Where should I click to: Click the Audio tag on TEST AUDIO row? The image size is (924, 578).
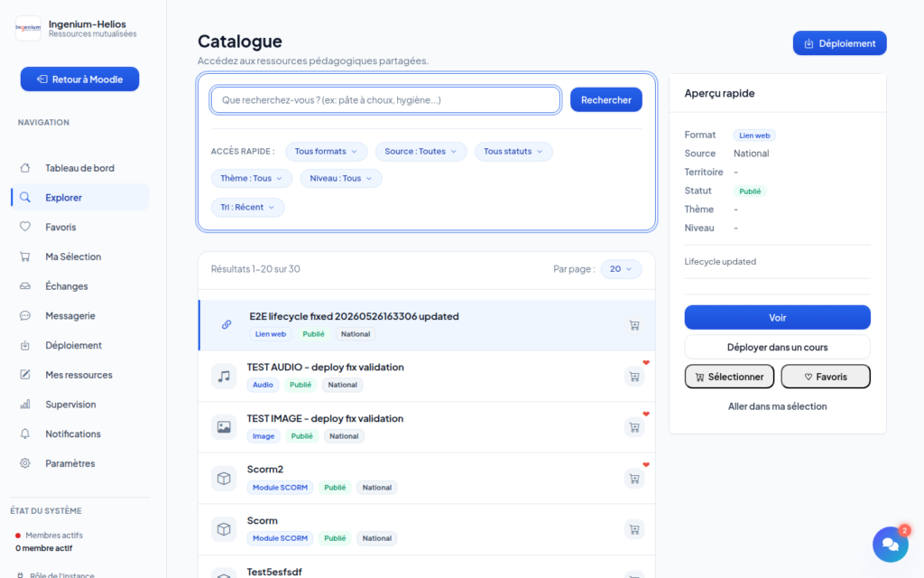click(x=263, y=385)
